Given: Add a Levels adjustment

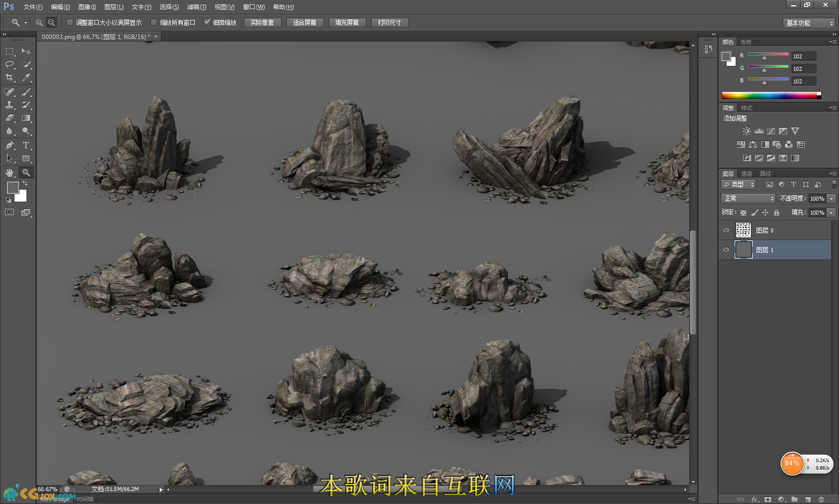Looking at the screenshot, I should [759, 131].
